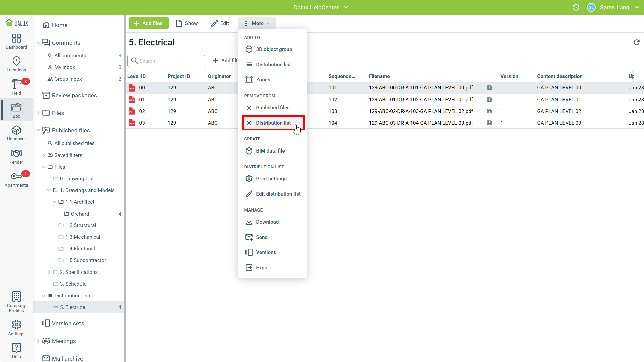The height and width of the screenshot is (362, 644).
Task: Choose Distribution list under Remove from
Action: click(x=273, y=123)
